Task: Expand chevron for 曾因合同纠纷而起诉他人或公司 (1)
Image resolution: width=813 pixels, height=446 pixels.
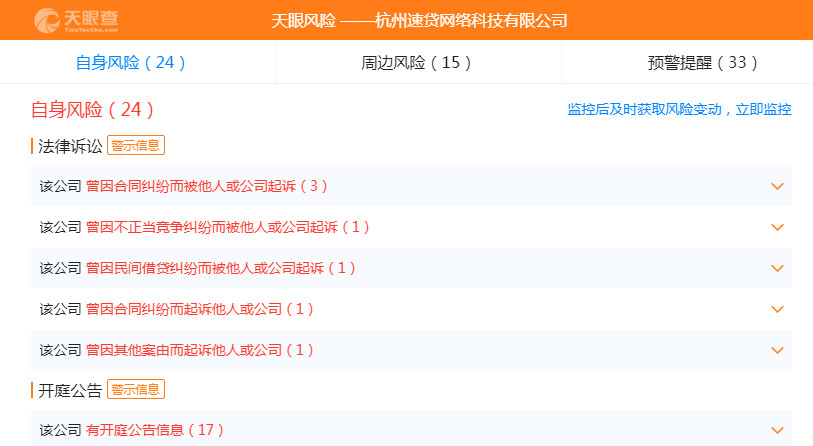Action: tap(777, 309)
